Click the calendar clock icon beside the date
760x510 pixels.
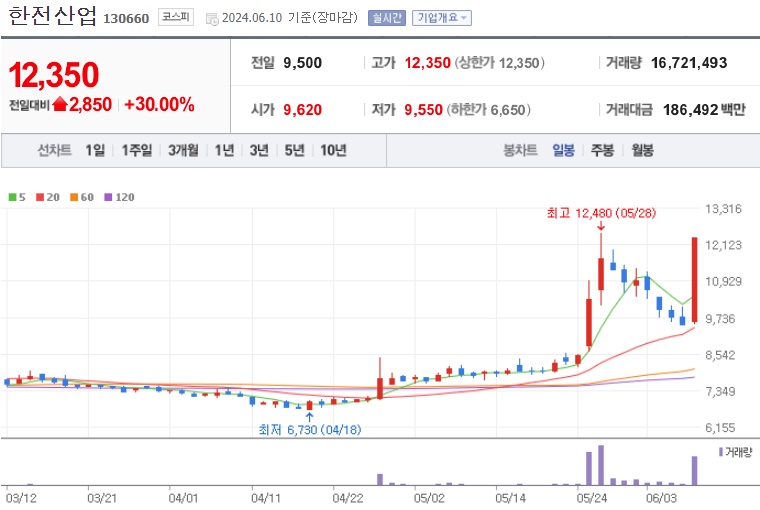(212, 19)
